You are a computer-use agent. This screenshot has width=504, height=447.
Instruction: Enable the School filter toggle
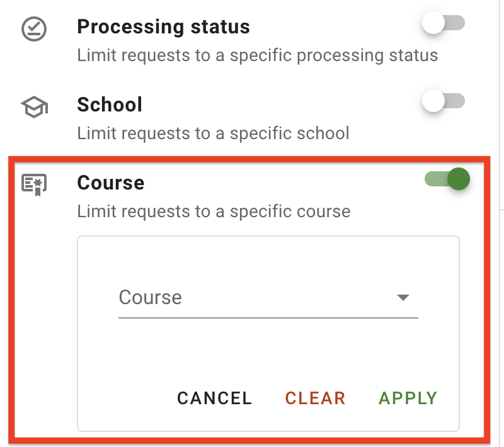[x=443, y=101]
